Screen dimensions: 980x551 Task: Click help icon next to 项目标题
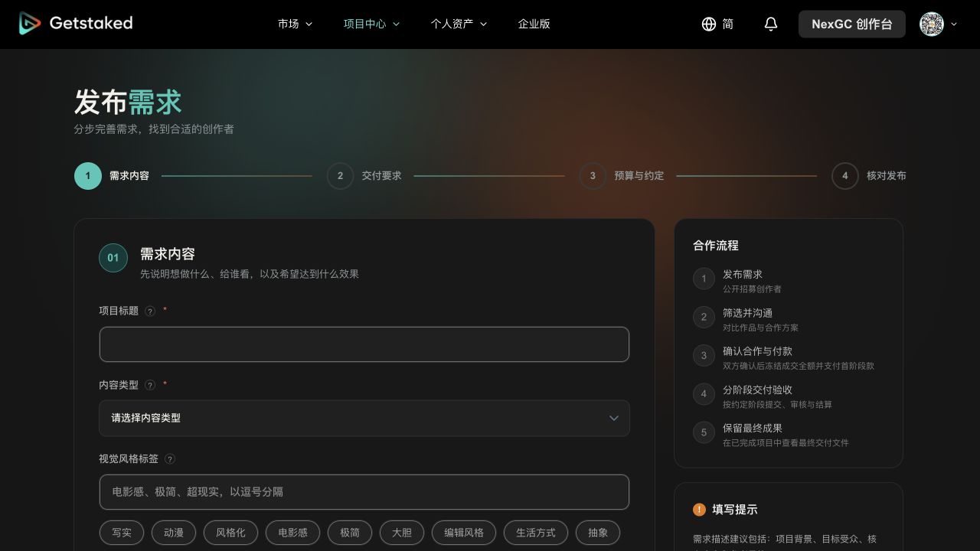[150, 311]
